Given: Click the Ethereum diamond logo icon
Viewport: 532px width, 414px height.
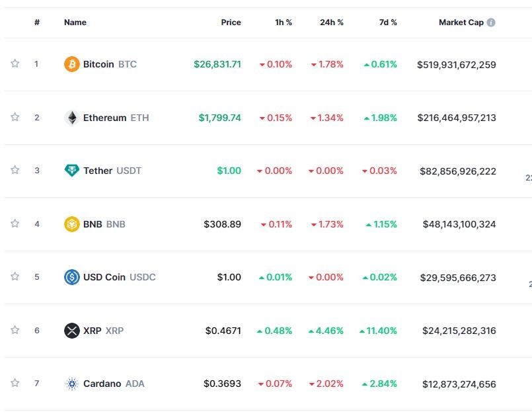Looking at the screenshot, I should [71, 118].
